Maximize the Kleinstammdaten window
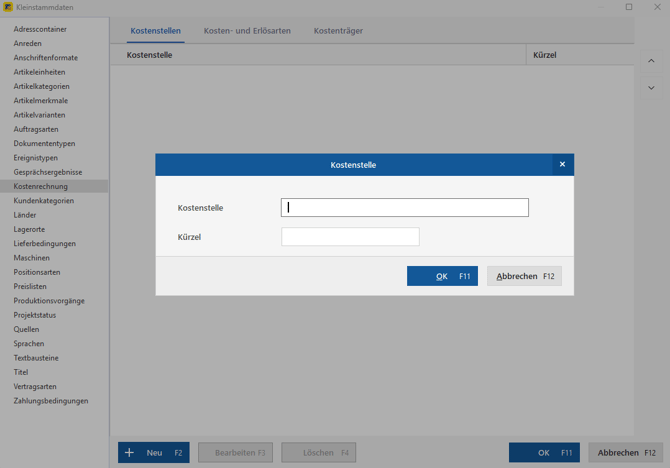The image size is (670, 468). click(x=629, y=7)
